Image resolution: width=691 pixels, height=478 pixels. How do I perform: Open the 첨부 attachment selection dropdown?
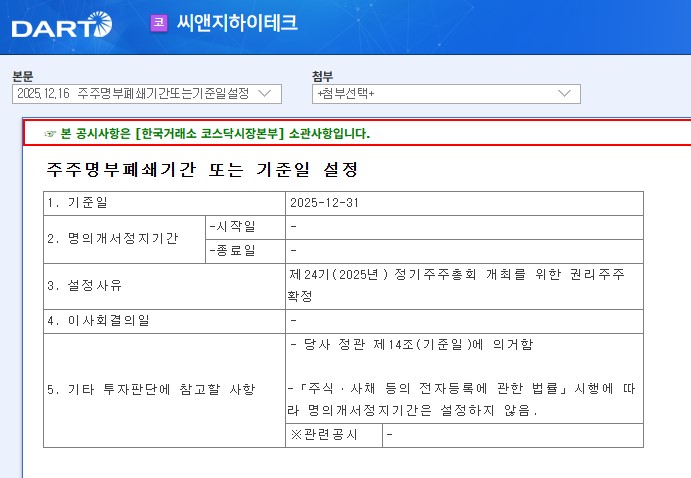(x=446, y=94)
